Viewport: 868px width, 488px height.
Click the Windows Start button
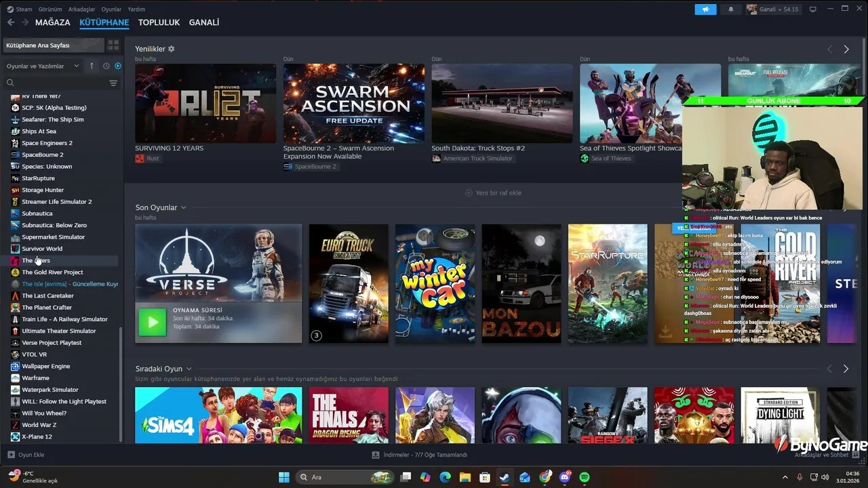(x=284, y=477)
